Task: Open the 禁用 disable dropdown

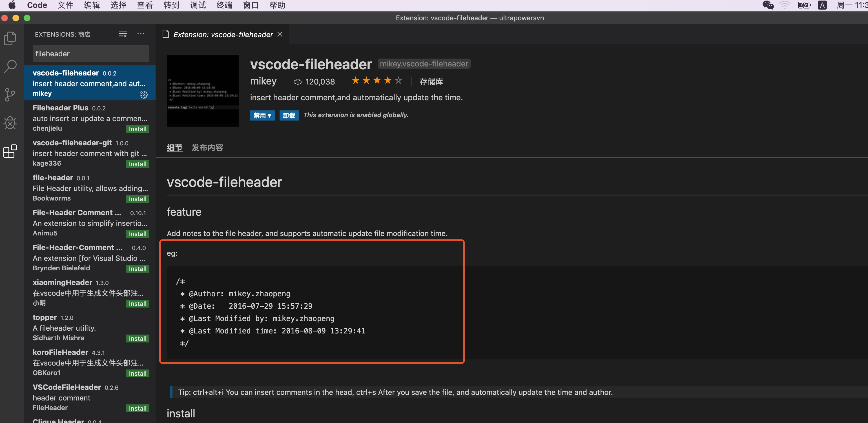Action: pos(262,115)
